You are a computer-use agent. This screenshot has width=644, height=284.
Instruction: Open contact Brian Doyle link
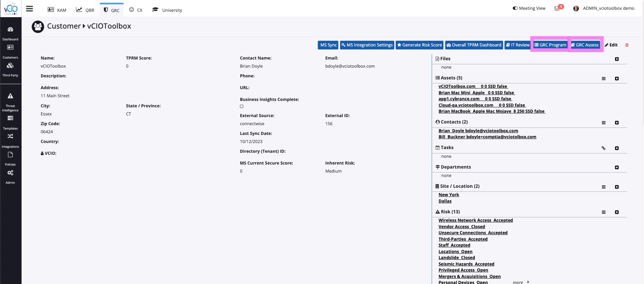pos(478,131)
